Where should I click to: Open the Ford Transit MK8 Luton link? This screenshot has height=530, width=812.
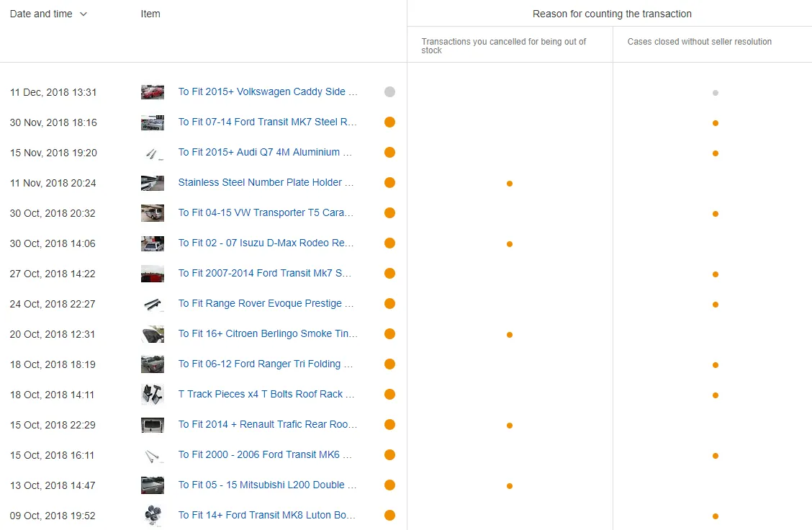point(266,515)
